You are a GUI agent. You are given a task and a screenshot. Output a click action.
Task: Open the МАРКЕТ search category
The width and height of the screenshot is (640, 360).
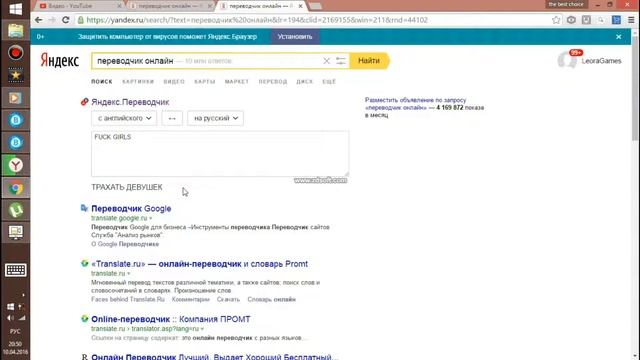coord(237,82)
